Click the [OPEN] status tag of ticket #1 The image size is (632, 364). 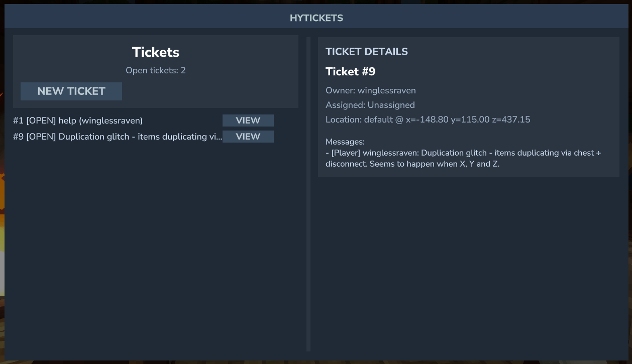point(41,120)
